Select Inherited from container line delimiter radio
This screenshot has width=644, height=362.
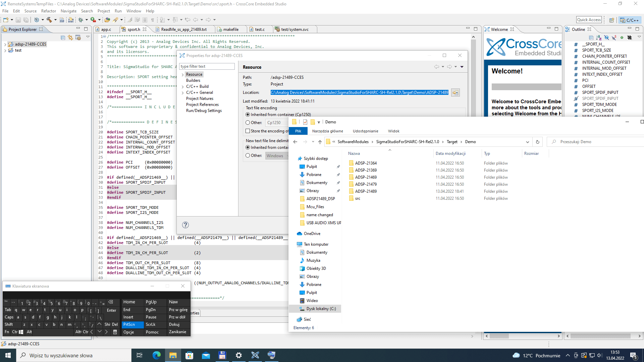click(x=248, y=147)
